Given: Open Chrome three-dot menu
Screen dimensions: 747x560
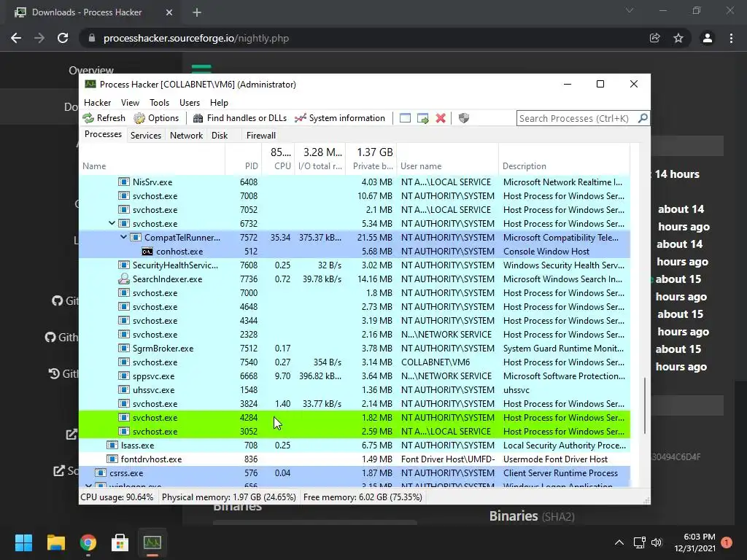Looking at the screenshot, I should click(x=731, y=38).
